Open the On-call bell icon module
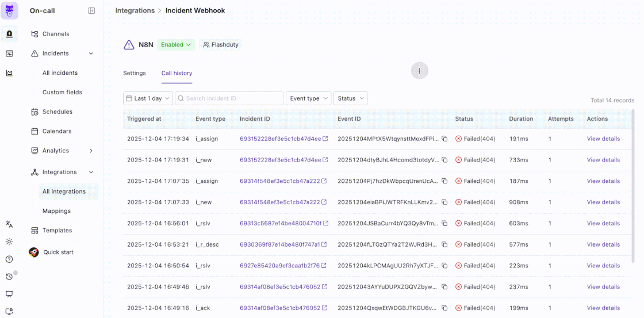The width and height of the screenshot is (644, 318). point(9,34)
